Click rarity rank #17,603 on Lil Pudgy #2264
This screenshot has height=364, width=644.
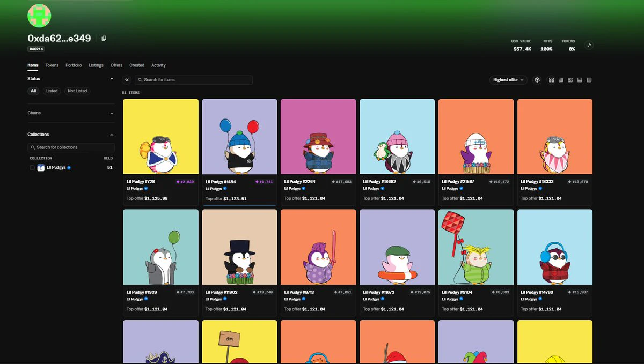click(x=341, y=182)
